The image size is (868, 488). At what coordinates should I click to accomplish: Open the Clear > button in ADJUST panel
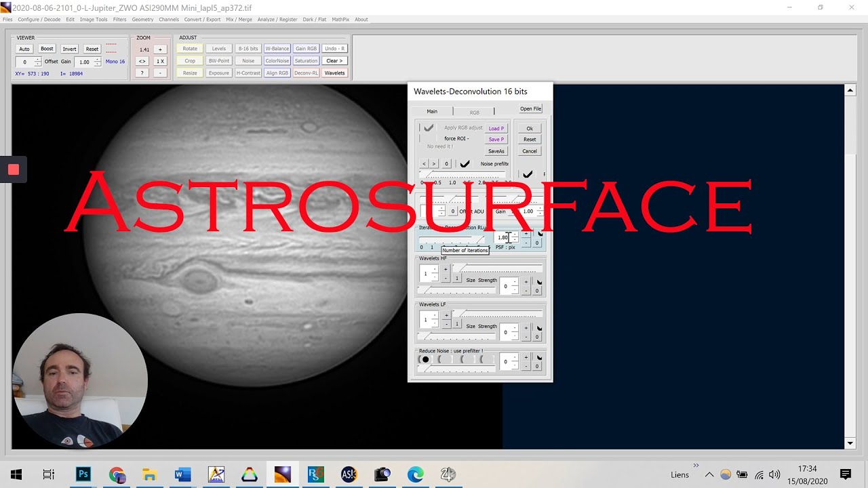[334, 61]
